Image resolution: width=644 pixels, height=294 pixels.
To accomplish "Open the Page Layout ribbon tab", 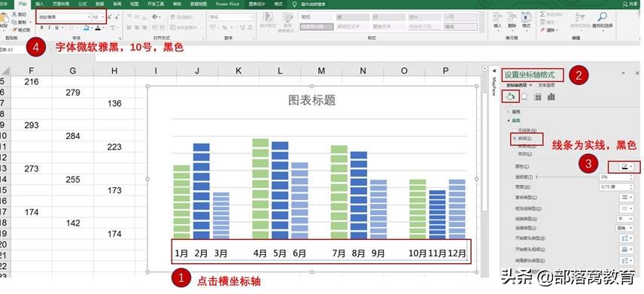I will (60, 4).
